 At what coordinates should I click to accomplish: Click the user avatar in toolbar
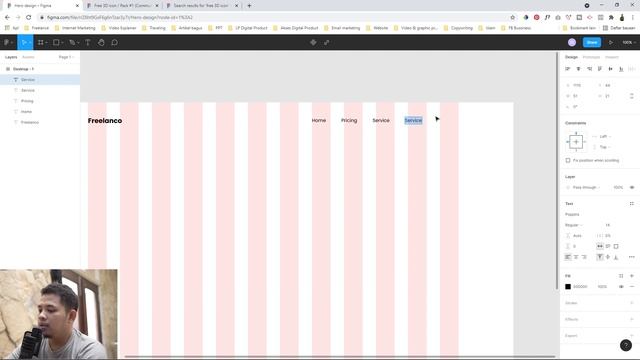(572, 42)
